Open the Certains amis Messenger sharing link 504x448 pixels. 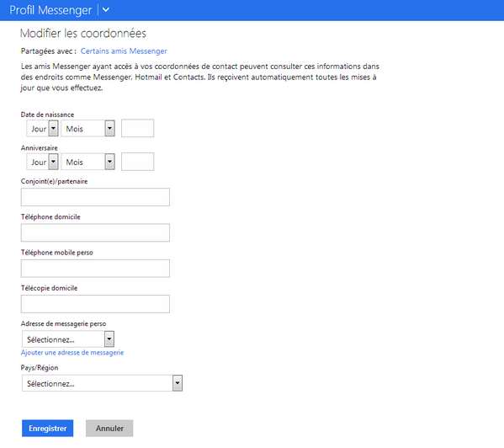(x=124, y=51)
